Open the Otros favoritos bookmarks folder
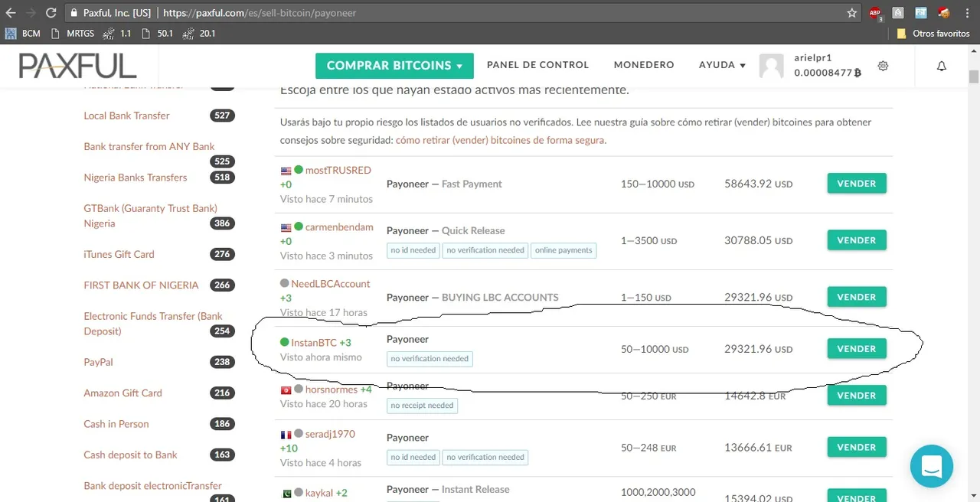The image size is (980, 502). pos(933,34)
